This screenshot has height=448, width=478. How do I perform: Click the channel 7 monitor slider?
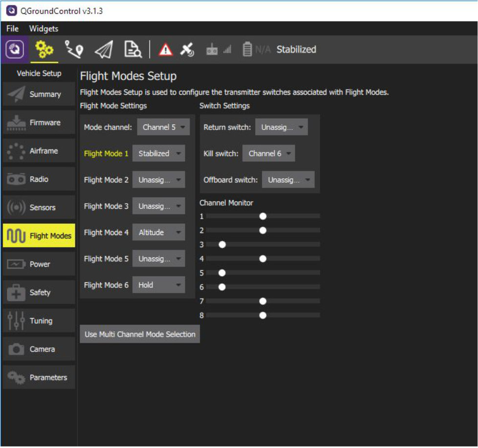263,301
